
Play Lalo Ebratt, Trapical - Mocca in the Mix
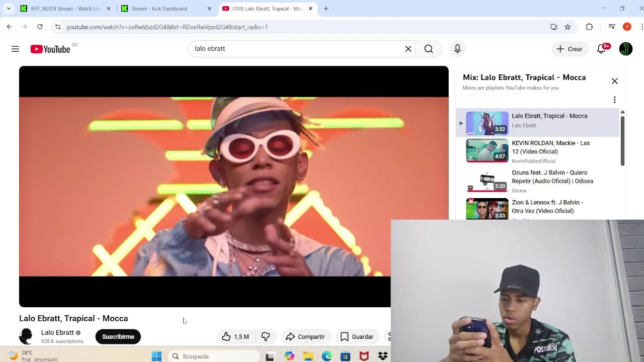(538, 123)
